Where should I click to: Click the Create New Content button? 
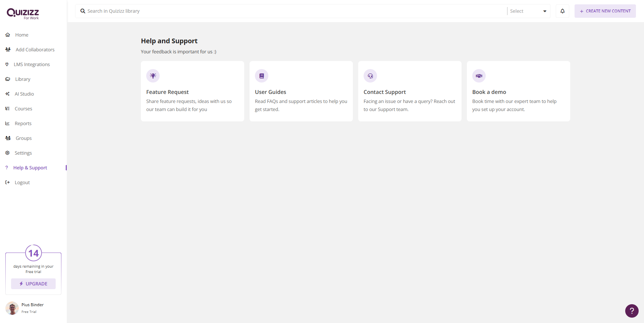(x=605, y=11)
